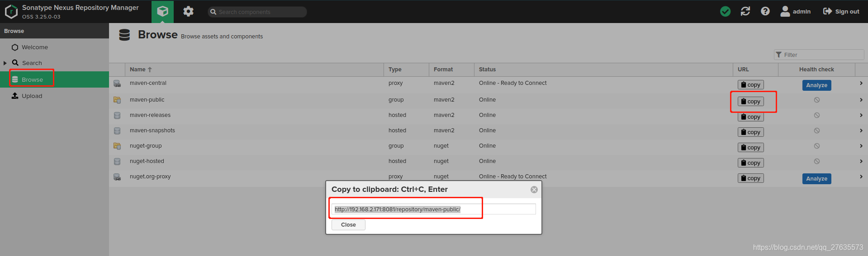868x256 pixels.
Task: Click maven-releases health check disabled icon
Action: click(x=816, y=116)
